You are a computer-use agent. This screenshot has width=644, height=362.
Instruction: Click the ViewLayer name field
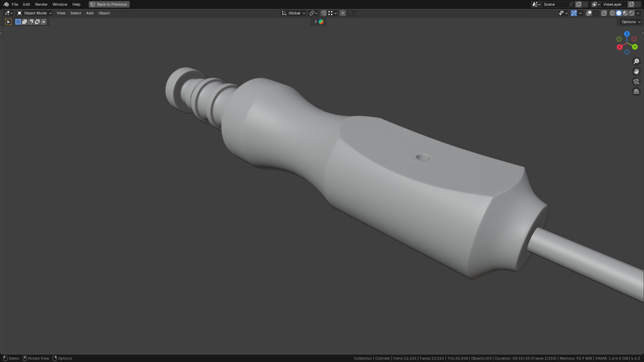pos(614,4)
